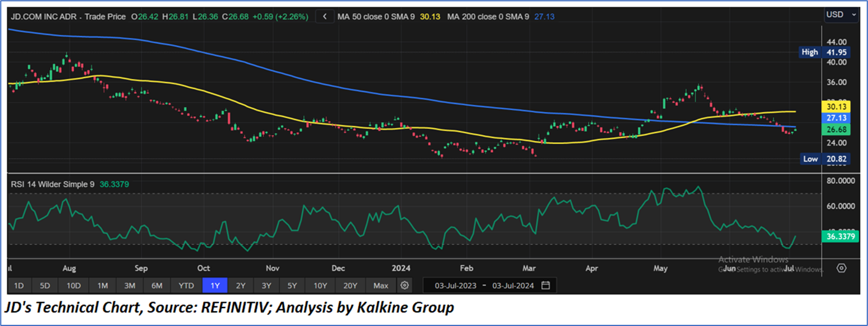Click the blue 27.13 price tag
The image size is (868, 326).
pyautogui.click(x=835, y=118)
